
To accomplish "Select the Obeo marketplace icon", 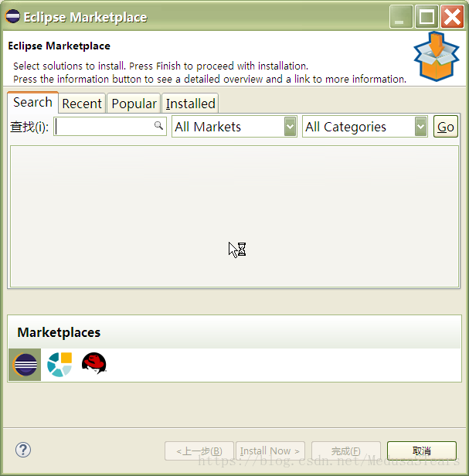I will tap(59, 365).
